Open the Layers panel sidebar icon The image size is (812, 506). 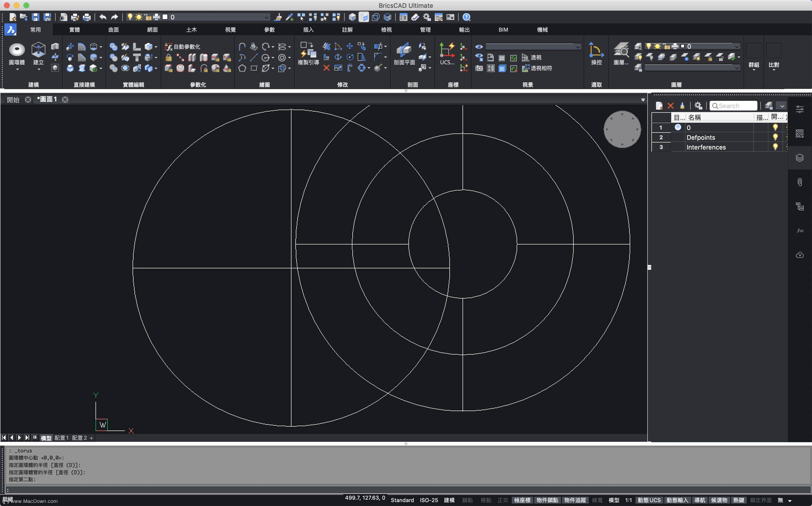pyautogui.click(x=800, y=158)
